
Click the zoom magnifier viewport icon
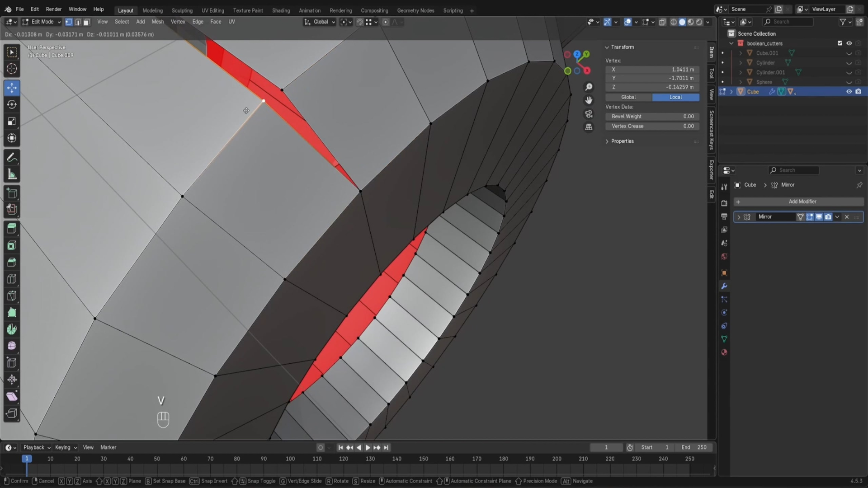589,87
